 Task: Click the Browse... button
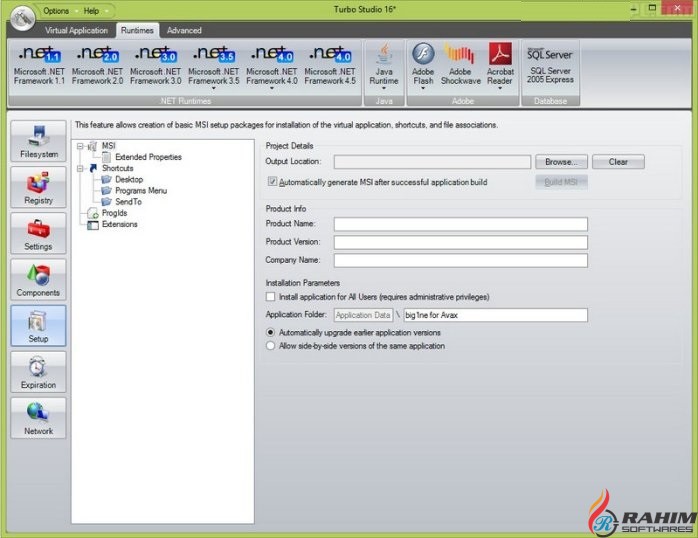coord(561,162)
